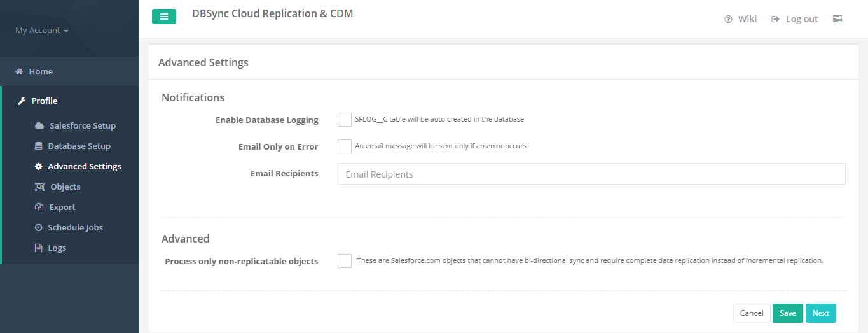Image resolution: width=868 pixels, height=333 pixels.
Task: Focus the Email Recipients input field
Action: coord(591,174)
